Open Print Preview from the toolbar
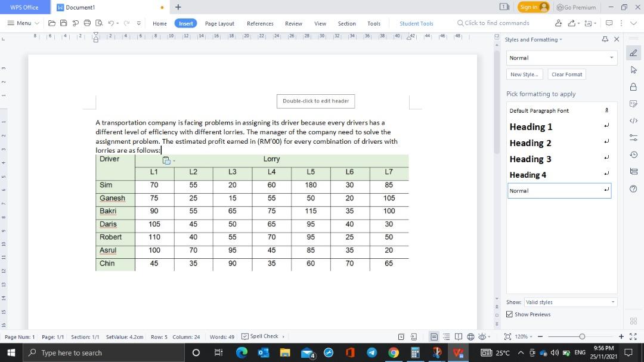Screen dimensions: 644x362 coord(100,23)
